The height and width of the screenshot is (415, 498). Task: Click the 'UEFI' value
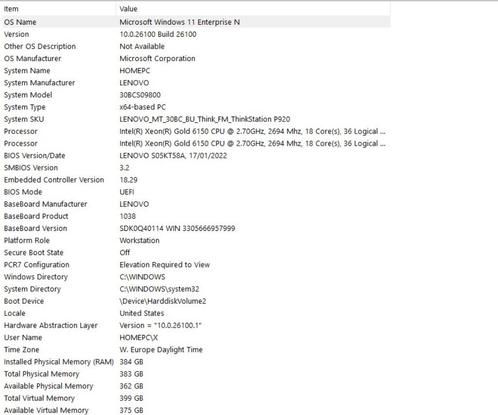[x=127, y=192]
